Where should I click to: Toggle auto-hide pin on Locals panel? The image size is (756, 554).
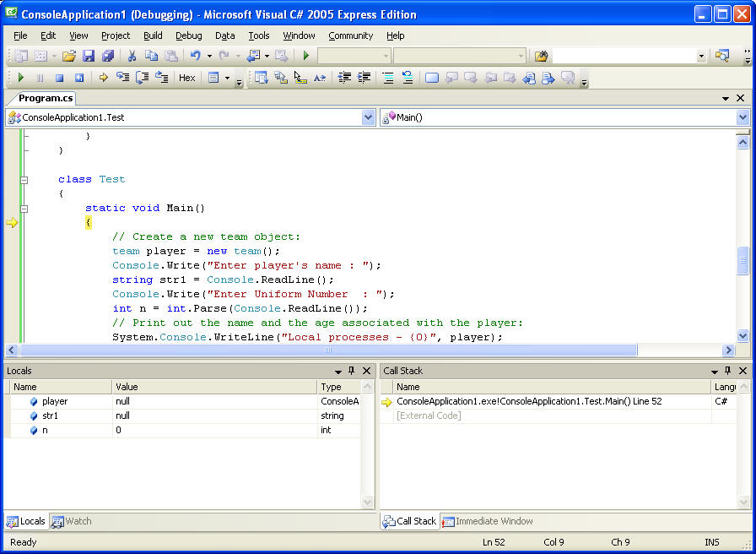point(352,371)
